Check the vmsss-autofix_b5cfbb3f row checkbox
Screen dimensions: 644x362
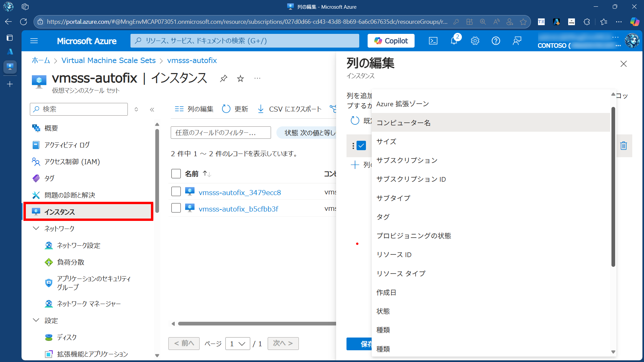(x=176, y=208)
